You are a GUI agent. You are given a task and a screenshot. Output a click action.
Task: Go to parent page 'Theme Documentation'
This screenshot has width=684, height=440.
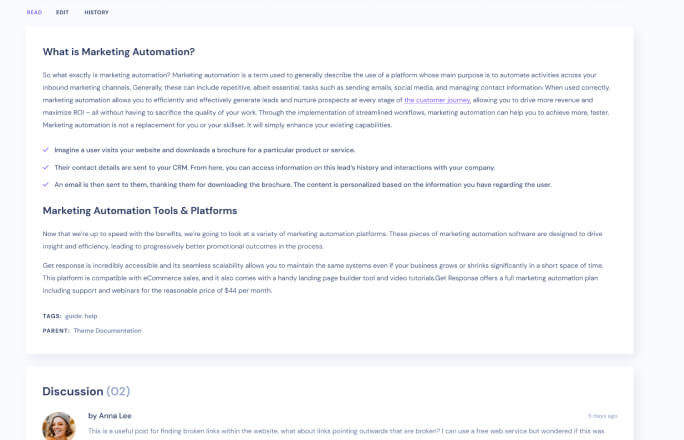click(107, 330)
